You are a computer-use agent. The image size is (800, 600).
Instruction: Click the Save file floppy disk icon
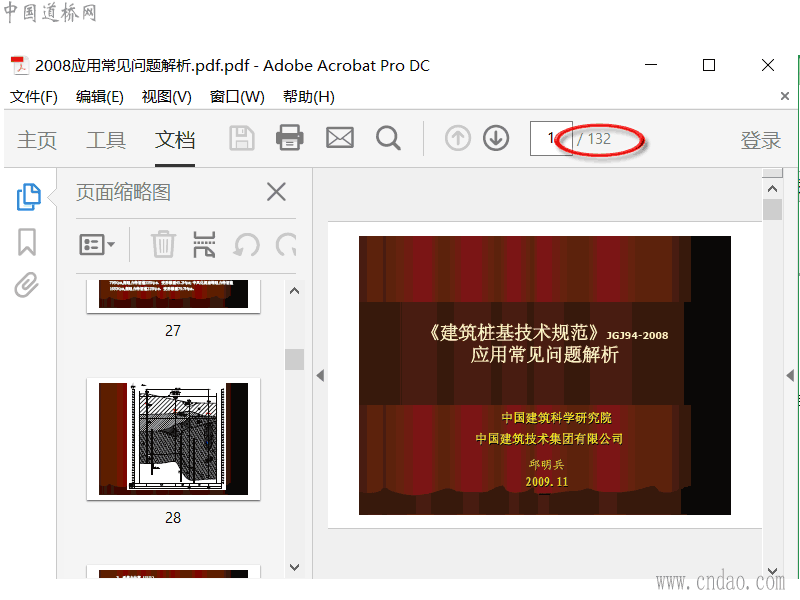pos(242,138)
